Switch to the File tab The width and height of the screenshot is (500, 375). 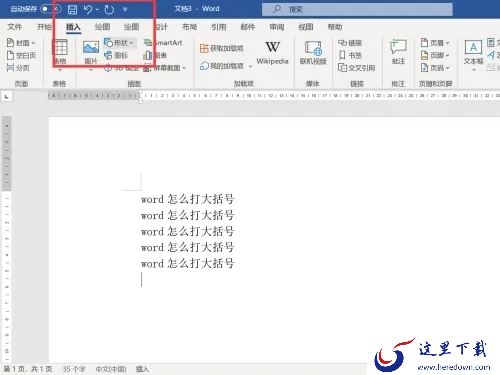(x=15, y=27)
